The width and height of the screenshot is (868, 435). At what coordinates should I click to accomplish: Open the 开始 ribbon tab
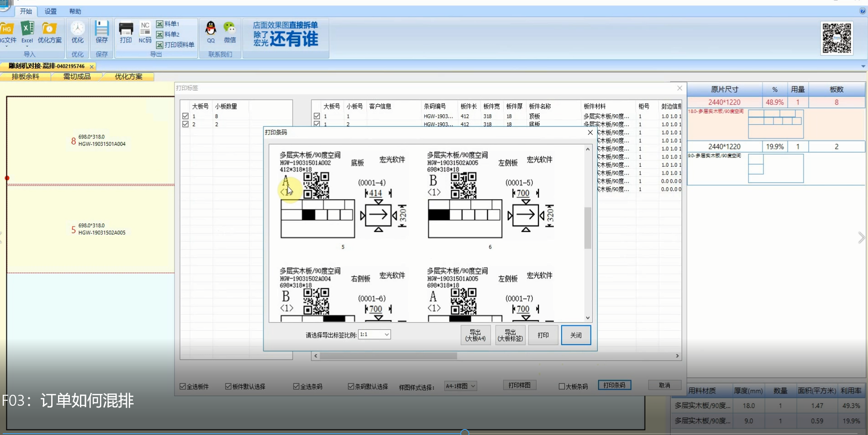pos(26,11)
